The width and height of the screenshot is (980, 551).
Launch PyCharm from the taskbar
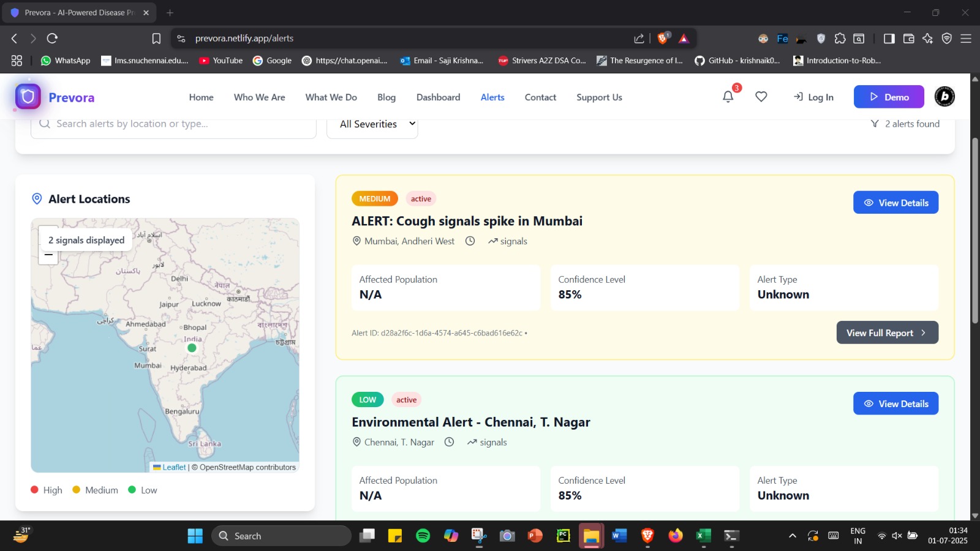tap(563, 536)
